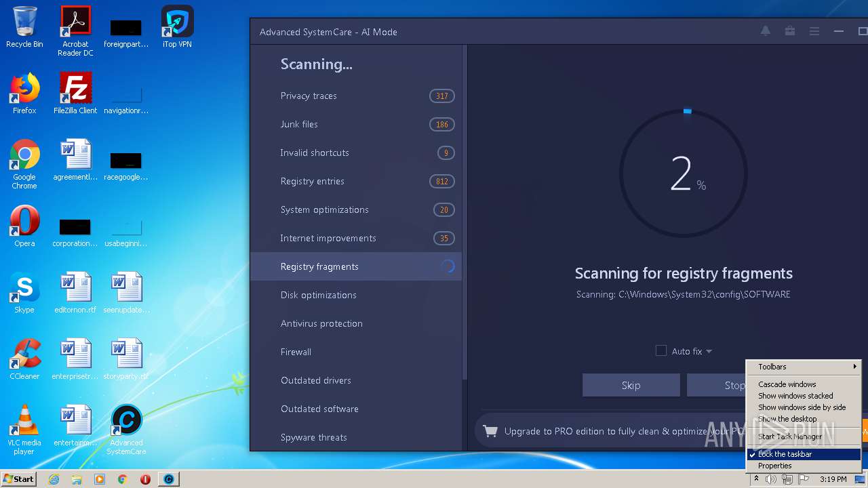Open CCleaner desktop shortcut

click(24, 359)
